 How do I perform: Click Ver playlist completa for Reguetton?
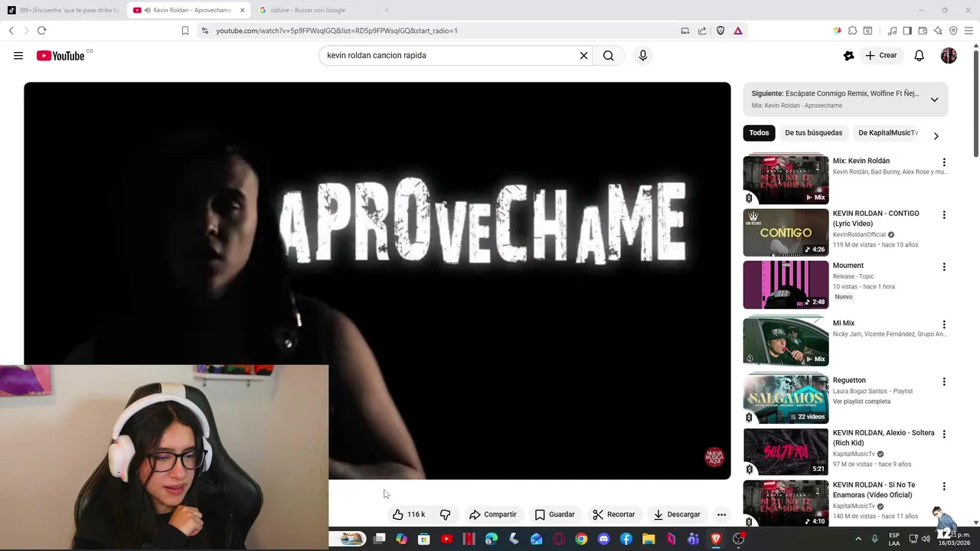[x=861, y=401]
